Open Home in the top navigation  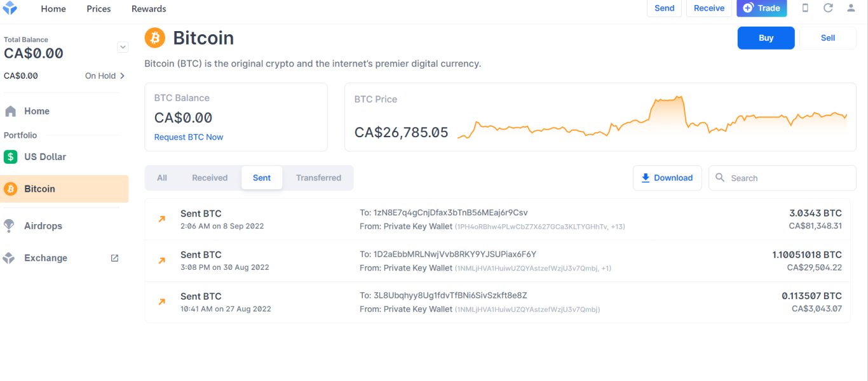[53, 9]
